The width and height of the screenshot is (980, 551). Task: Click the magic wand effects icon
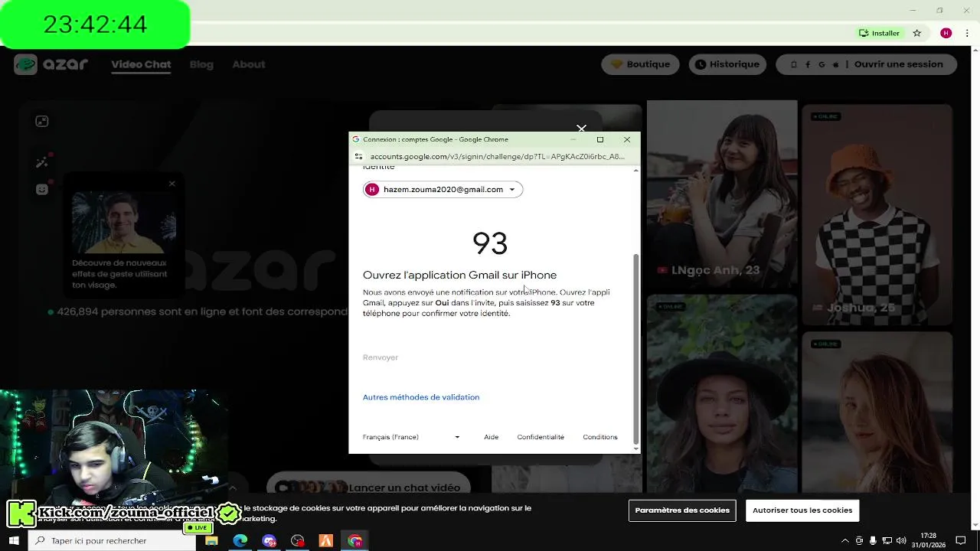coord(42,162)
